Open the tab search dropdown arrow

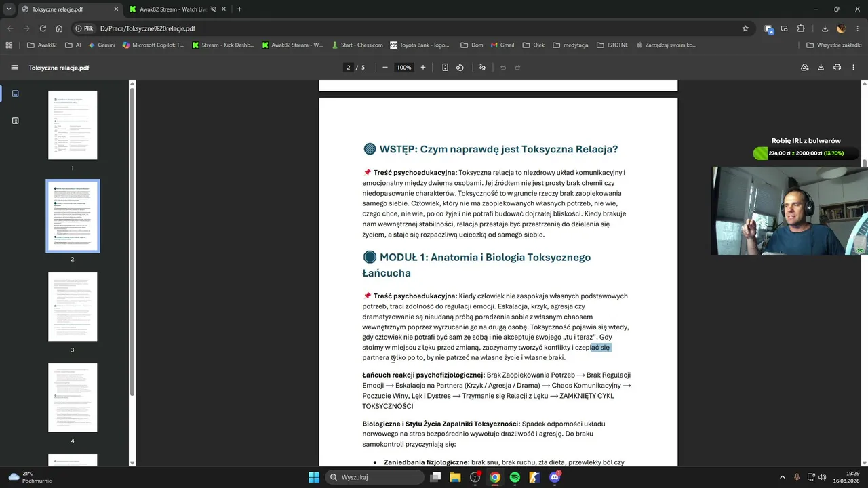9,9
